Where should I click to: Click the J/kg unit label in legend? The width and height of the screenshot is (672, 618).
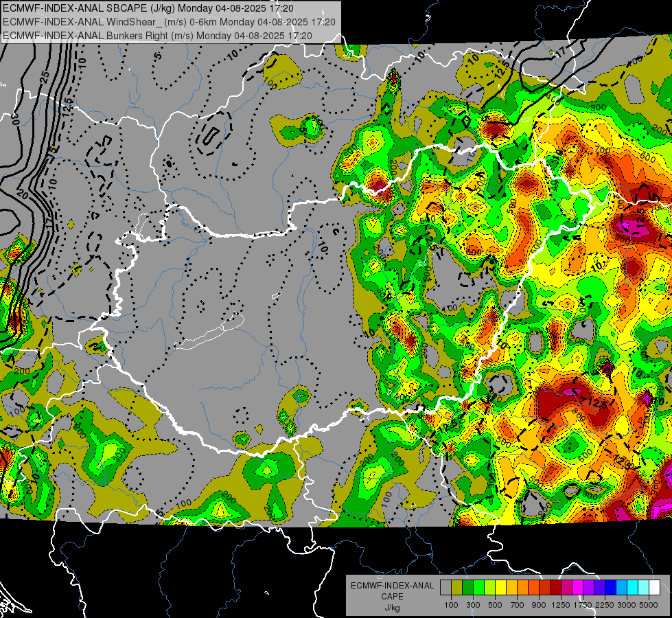pyautogui.click(x=392, y=608)
